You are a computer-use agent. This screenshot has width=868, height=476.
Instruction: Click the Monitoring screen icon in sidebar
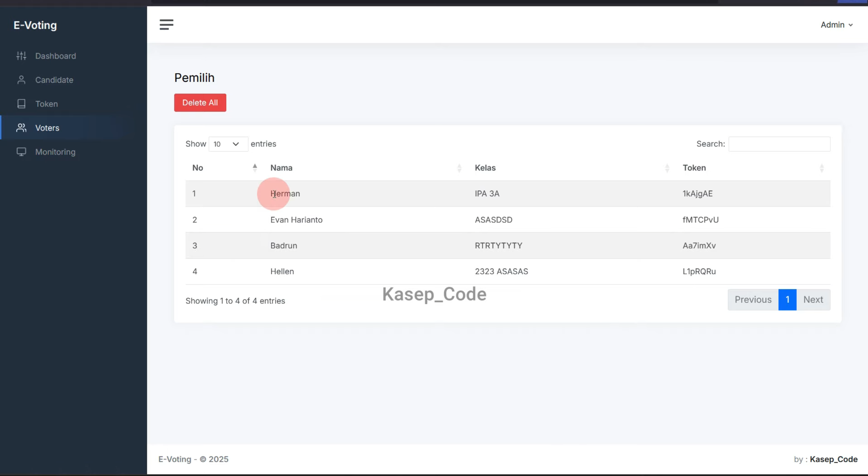pyautogui.click(x=21, y=152)
